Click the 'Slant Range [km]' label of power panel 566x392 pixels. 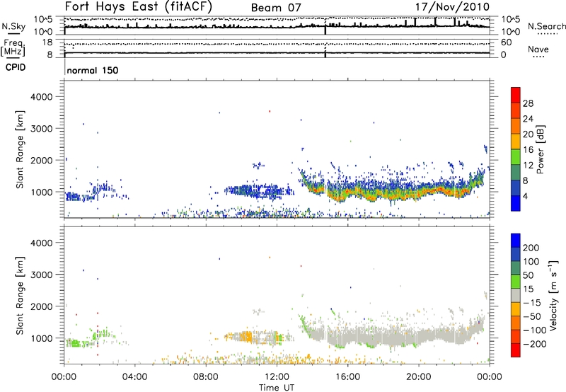[x=20, y=149]
